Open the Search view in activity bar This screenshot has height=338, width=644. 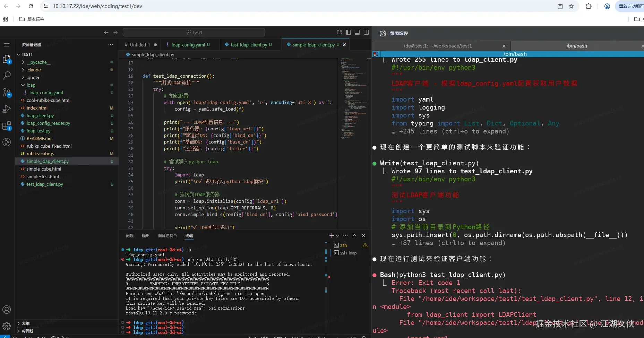click(x=7, y=75)
